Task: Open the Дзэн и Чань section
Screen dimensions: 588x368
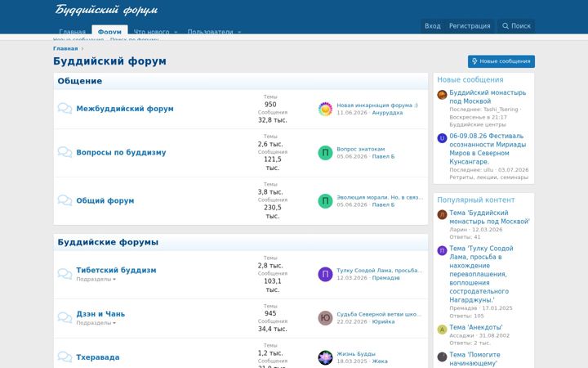Action: pos(100,314)
